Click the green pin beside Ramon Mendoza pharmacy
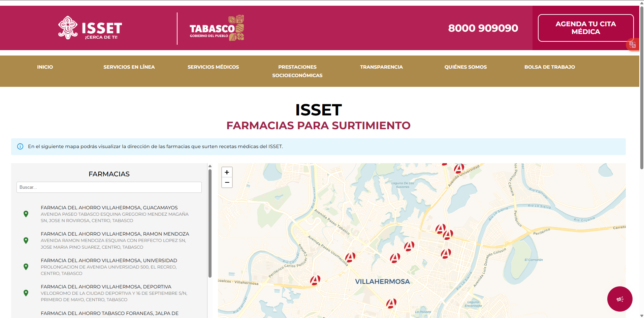 [26, 241]
